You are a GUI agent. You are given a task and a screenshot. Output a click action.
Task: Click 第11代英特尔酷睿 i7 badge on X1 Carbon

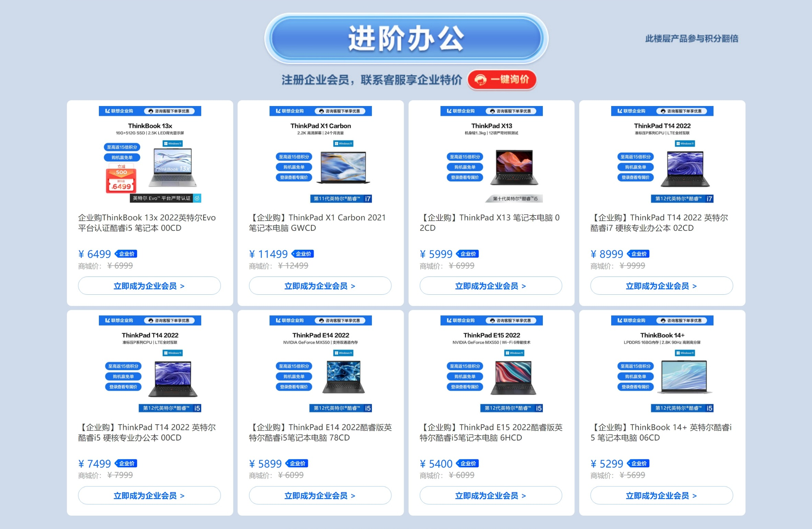(x=341, y=199)
